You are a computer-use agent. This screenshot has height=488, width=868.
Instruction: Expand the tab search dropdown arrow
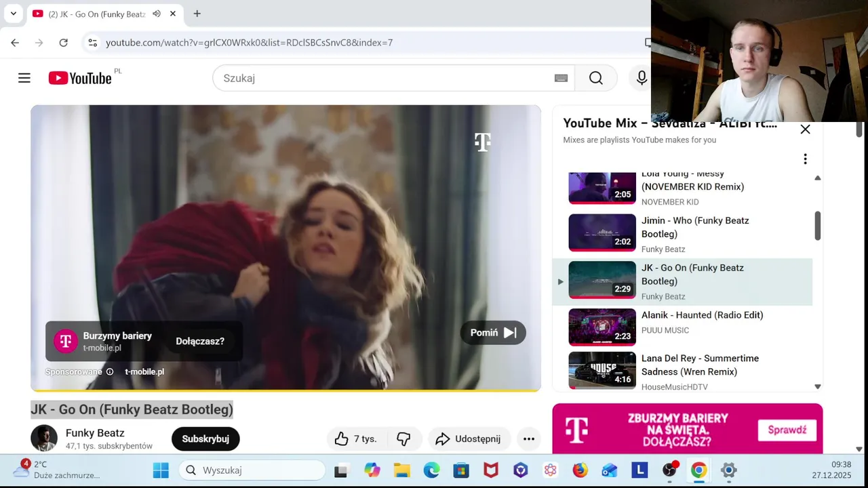click(13, 14)
